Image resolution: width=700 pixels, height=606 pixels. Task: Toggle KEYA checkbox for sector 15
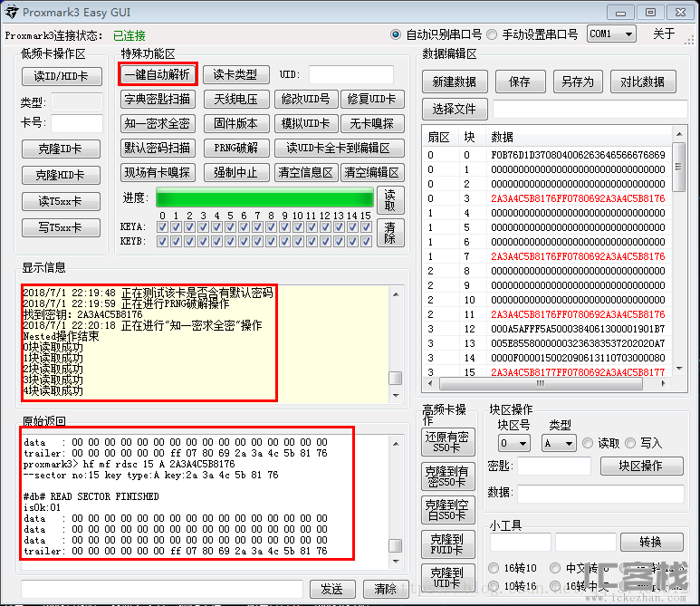(x=367, y=226)
